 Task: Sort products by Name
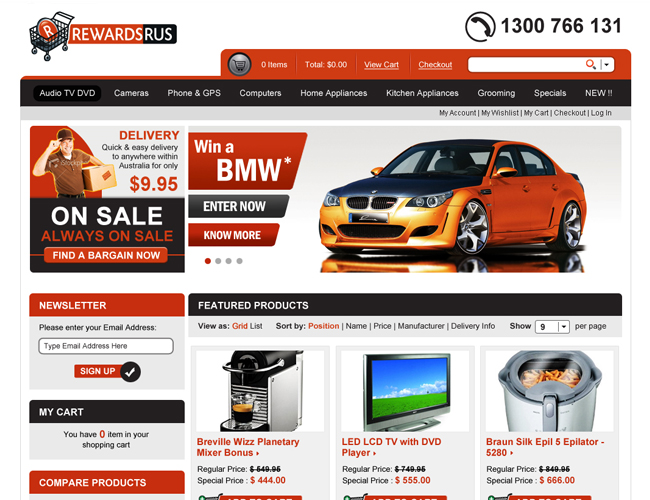[356, 326]
